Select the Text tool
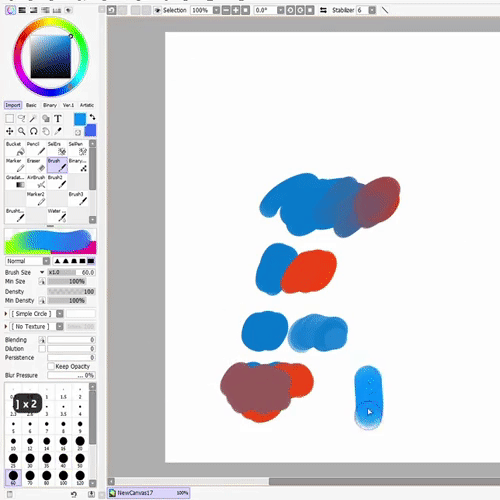Image resolution: width=500 pixels, height=500 pixels. pos(58,118)
